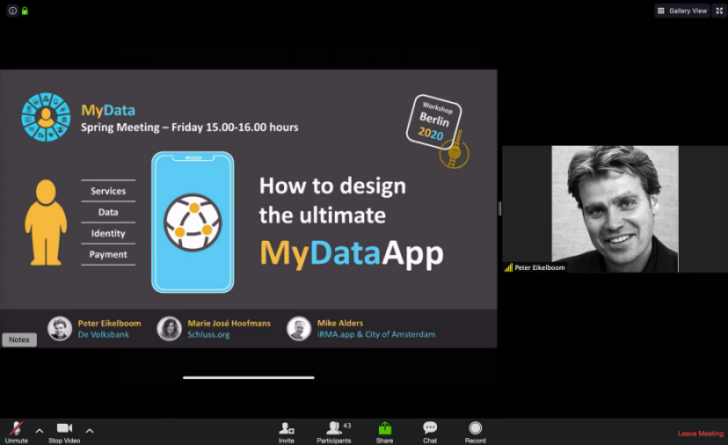Switch to Gallery View
Viewport: 728px width, 445px height.
682,11
